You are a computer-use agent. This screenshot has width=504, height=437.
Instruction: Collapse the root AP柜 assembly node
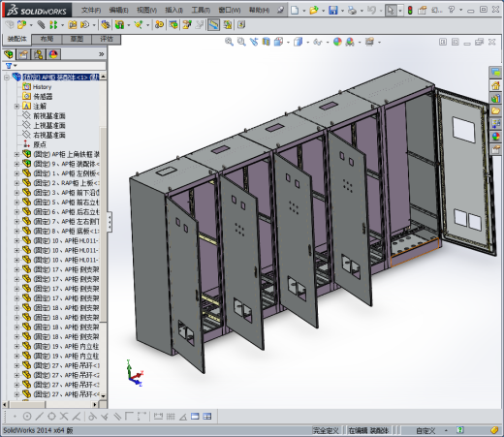pyautogui.click(x=7, y=78)
